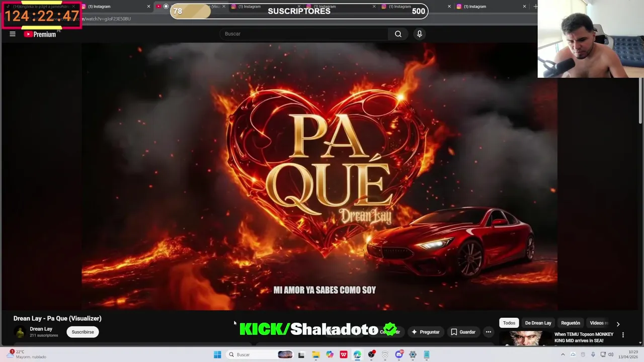Open 'When TEMU Topson MONKEY KING MID' title
The width and height of the screenshot is (644, 362).
click(584, 337)
